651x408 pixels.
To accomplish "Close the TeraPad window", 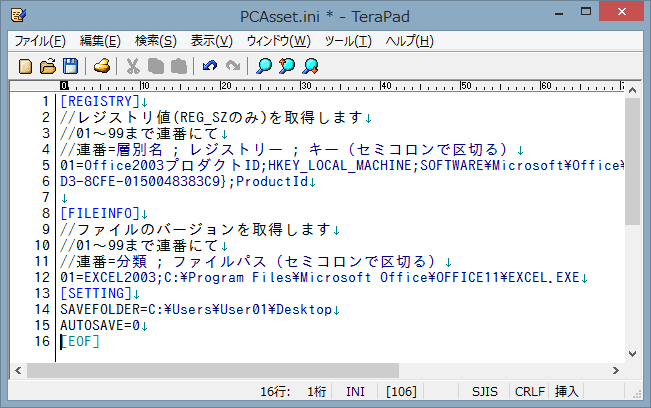I will (621, 11).
